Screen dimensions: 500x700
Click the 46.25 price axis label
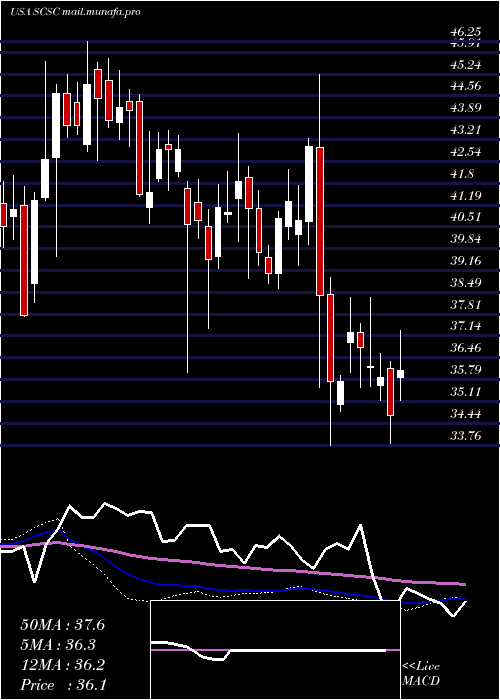click(x=466, y=32)
